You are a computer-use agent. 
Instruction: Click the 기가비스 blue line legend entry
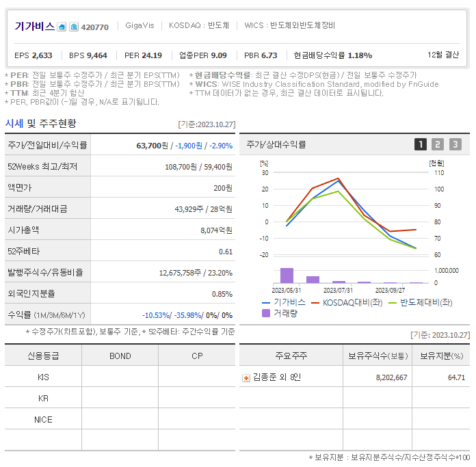(284, 302)
